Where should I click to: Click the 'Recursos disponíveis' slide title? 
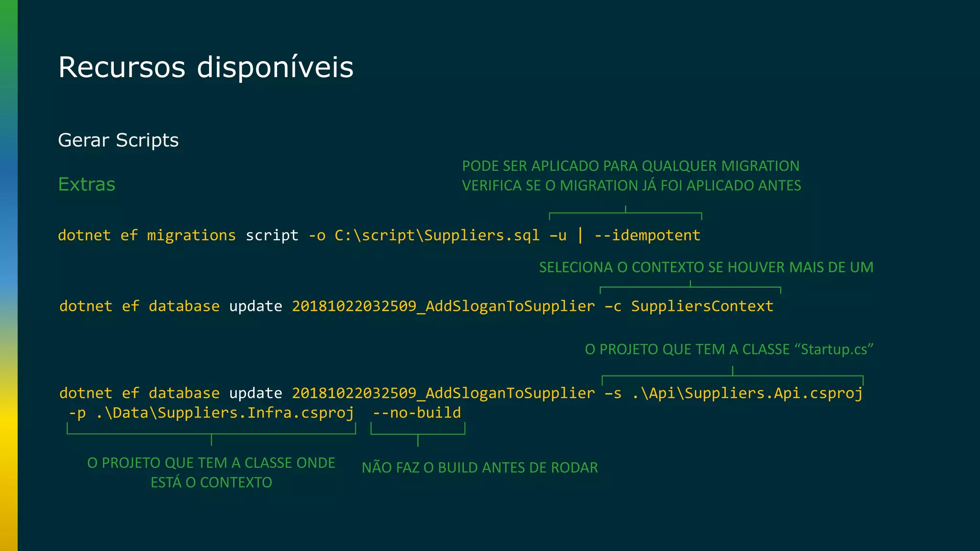pyautogui.click(x=206, y=67)
